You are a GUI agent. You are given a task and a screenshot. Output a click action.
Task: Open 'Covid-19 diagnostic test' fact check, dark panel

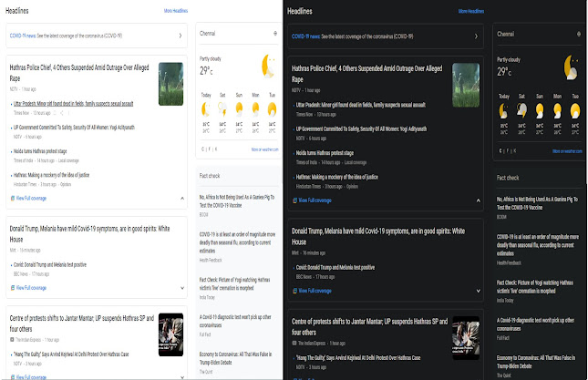535,324
